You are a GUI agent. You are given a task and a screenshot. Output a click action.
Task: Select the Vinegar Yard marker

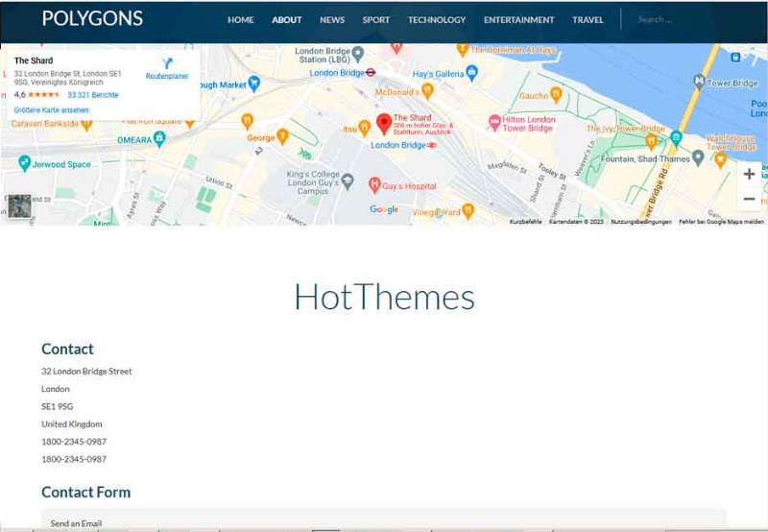(x=468, y=210)
